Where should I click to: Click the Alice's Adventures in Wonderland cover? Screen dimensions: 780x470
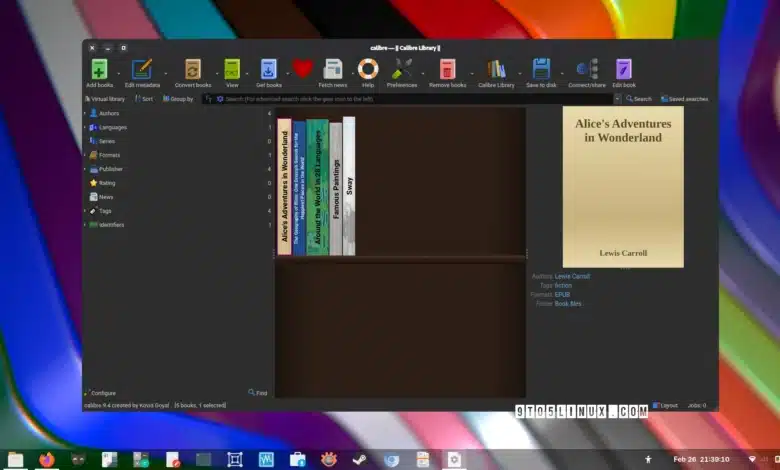click(623, 187)
